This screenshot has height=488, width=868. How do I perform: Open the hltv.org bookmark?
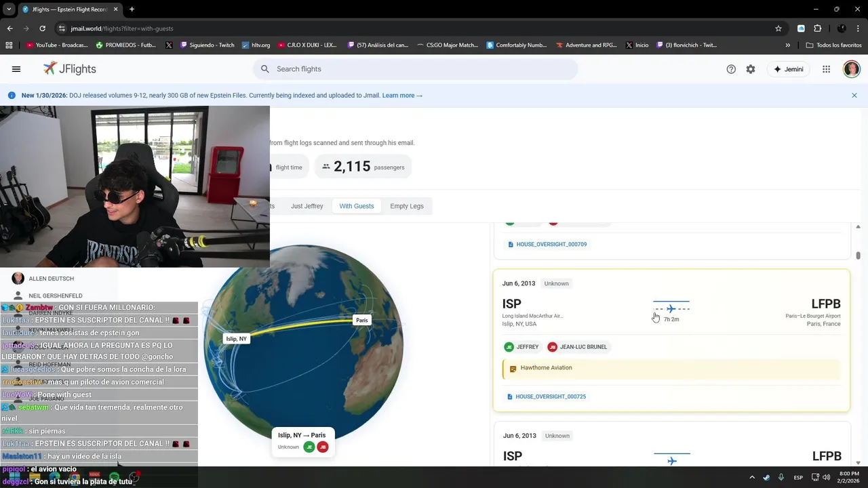coord(255,45)
